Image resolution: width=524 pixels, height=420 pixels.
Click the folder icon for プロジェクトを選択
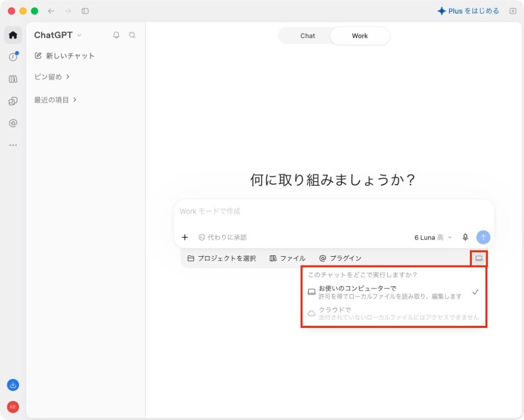tap(191, 258)
